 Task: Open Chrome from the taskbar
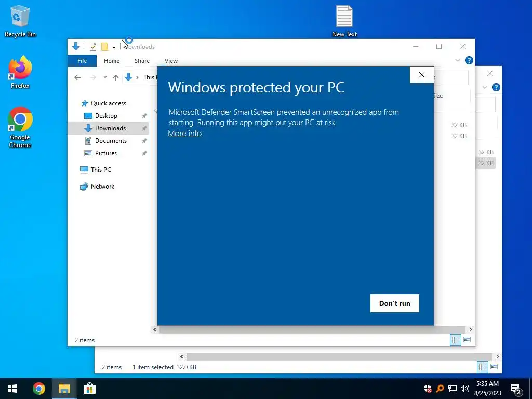tap(39, 389)
